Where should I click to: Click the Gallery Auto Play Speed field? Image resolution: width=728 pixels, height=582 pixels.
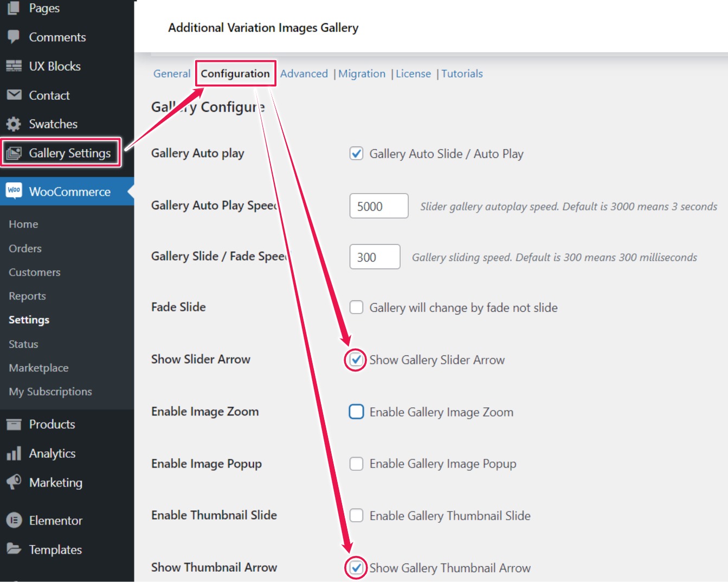click(379, 206)
